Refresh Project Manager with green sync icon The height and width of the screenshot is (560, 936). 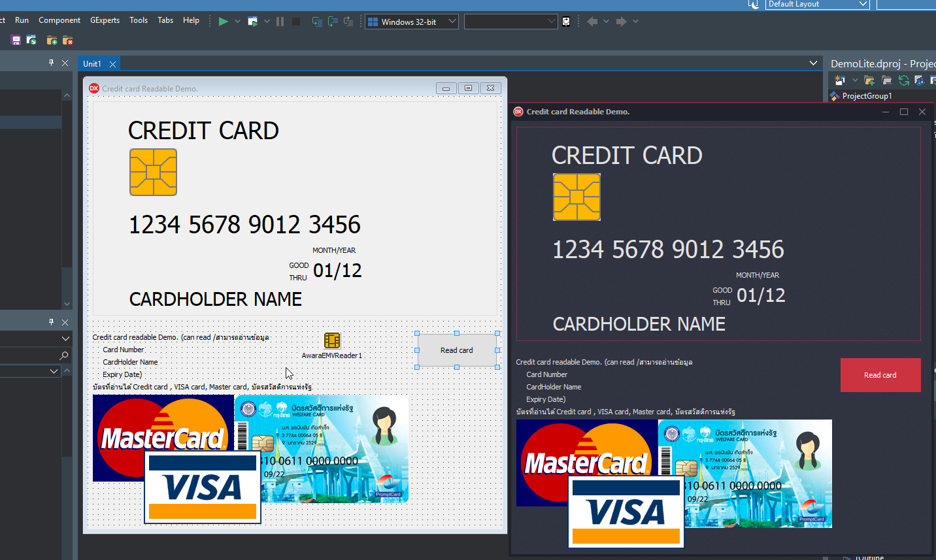903,80
